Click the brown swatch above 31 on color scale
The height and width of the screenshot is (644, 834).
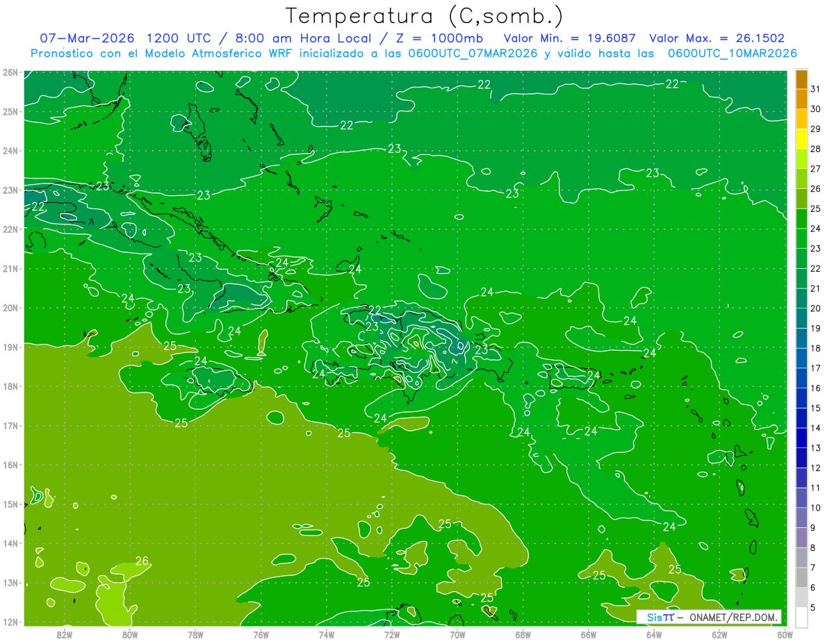click(801, 79)
